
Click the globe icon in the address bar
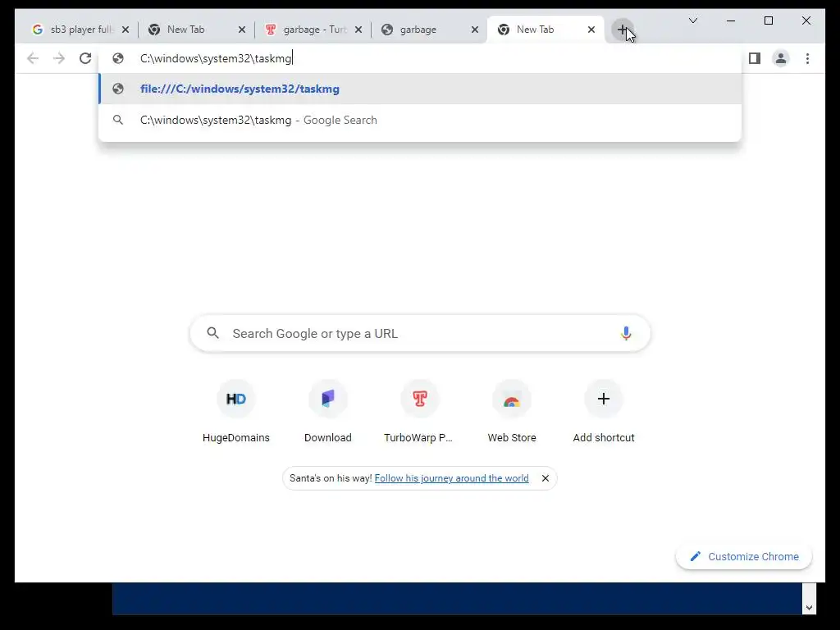tap(118, 58)
